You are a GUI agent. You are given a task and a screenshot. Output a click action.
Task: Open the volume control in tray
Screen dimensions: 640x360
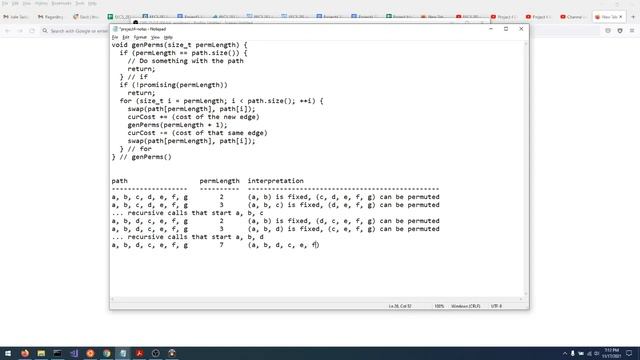(596, 353)
